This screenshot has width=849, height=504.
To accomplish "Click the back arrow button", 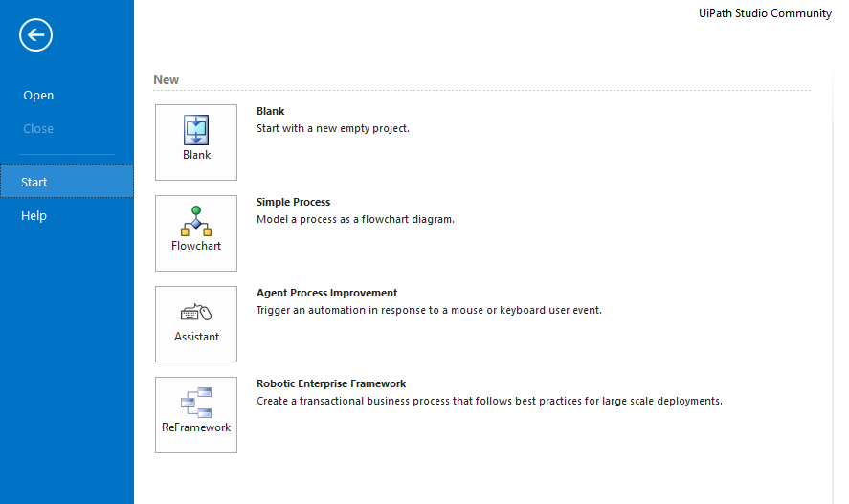I will [x=35, y=35].
